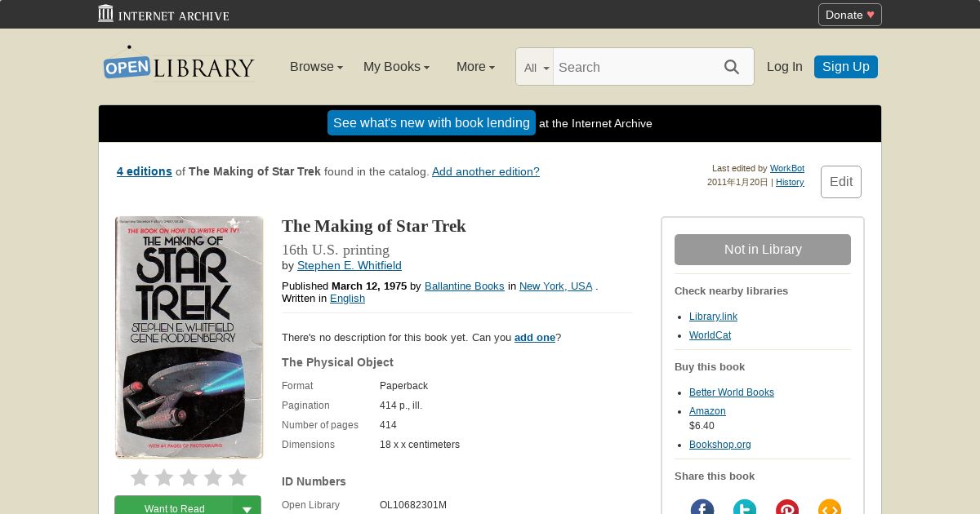
Task: Share this book on Pinterest
Action: (787, 507)
